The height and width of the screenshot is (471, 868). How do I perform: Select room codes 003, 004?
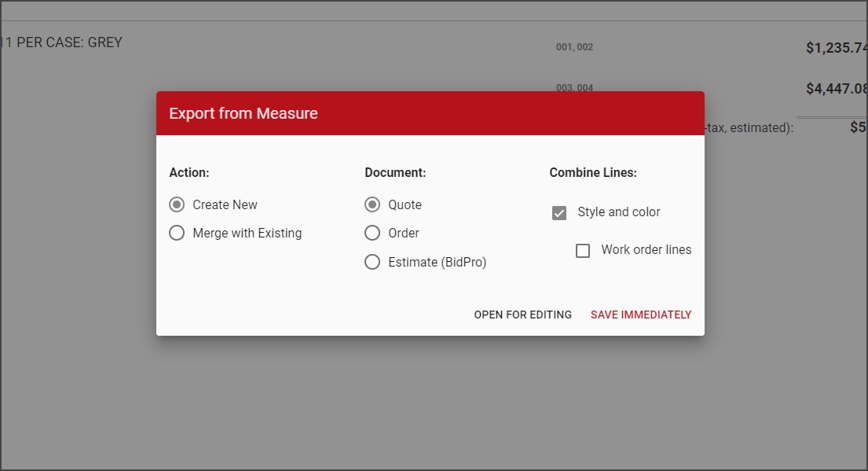[x=574, y=88]
